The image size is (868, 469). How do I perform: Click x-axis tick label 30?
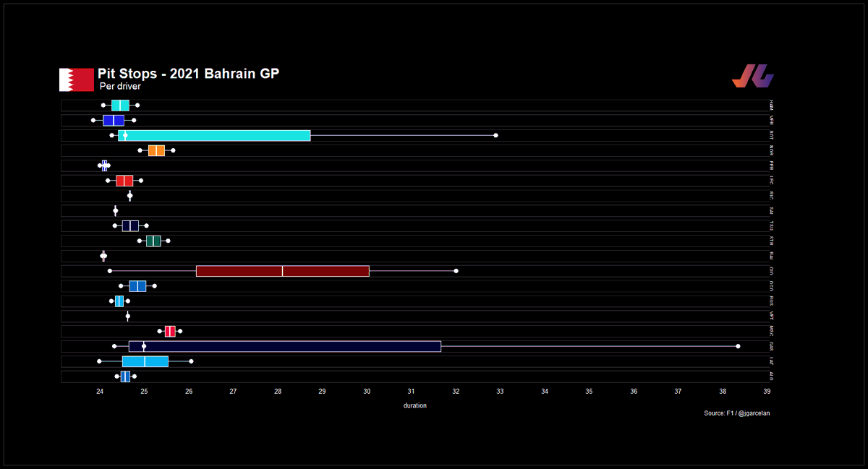(367, 391)
